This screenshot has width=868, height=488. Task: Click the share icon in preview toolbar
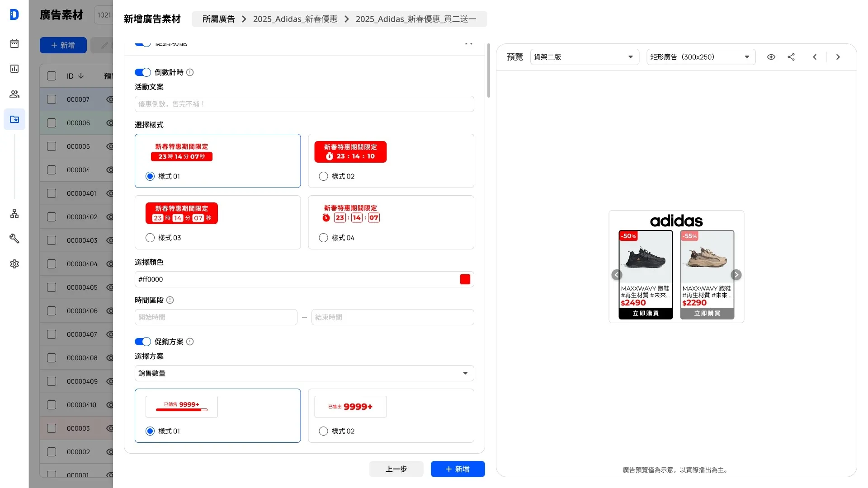(x=791, y=57)
